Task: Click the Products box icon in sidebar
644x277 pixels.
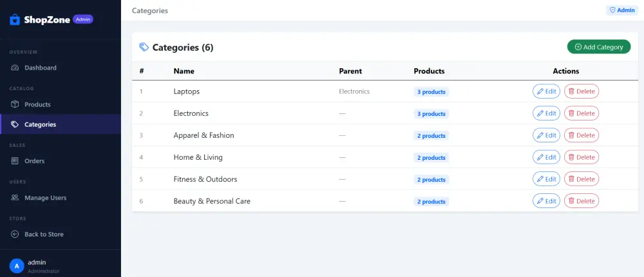Action: [x=15, y=104]
